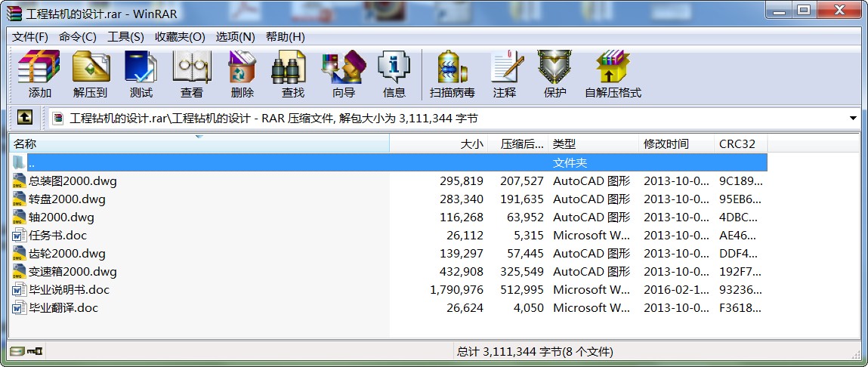The height and width of the screenshot is (367, 868).
Task: Click the packed size value 4,050
Action: [529, 308]
